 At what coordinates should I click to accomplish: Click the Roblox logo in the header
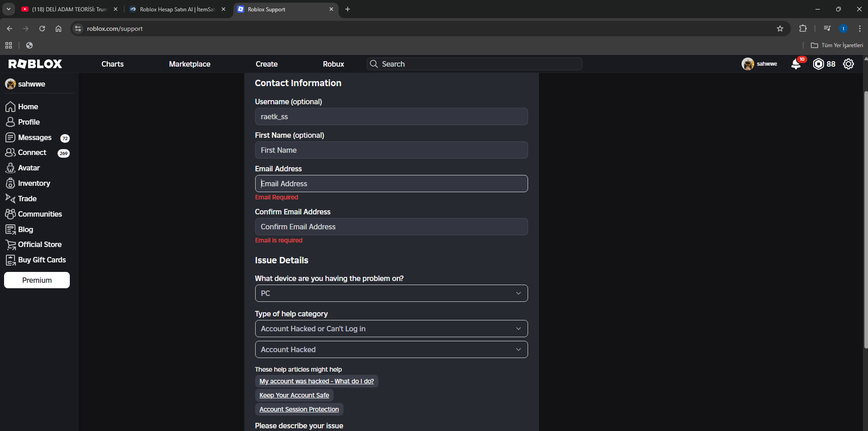(35, 64)
